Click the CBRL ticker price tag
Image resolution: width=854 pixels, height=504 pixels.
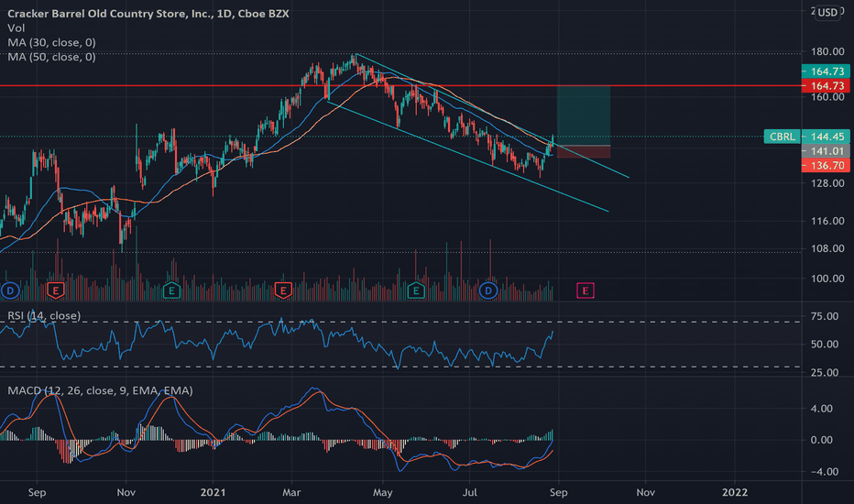[x=783, y=137]
